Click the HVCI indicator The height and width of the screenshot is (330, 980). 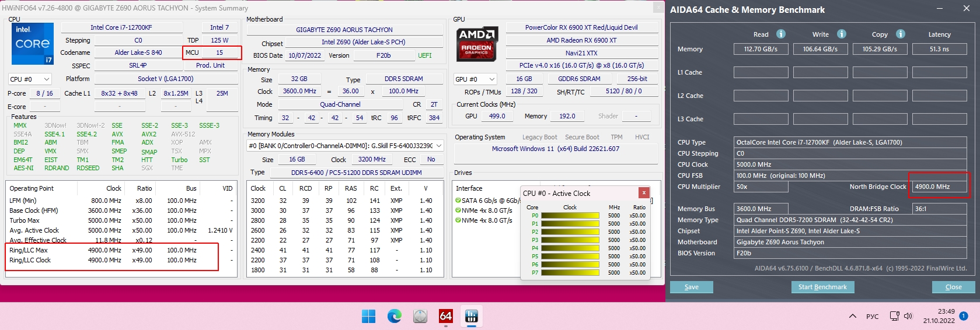[642, 137]
